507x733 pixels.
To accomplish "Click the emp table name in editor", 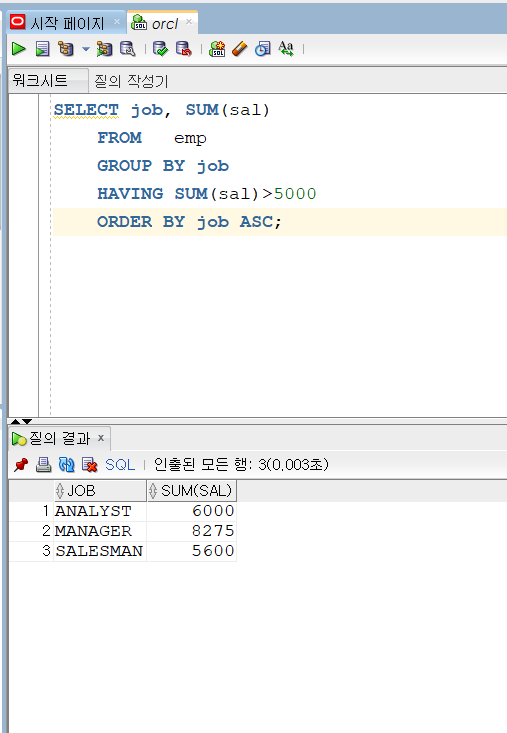I will (190, 139).
